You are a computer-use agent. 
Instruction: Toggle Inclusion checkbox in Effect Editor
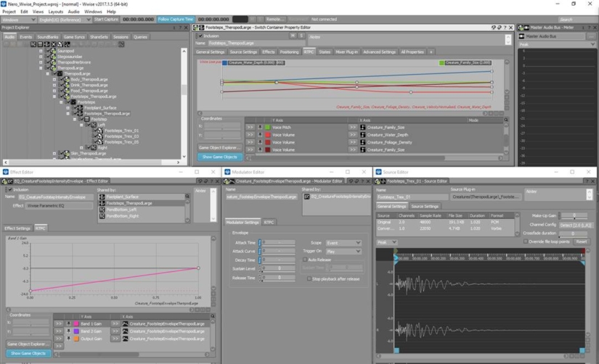pyautogui.click(x=10, y=190)
